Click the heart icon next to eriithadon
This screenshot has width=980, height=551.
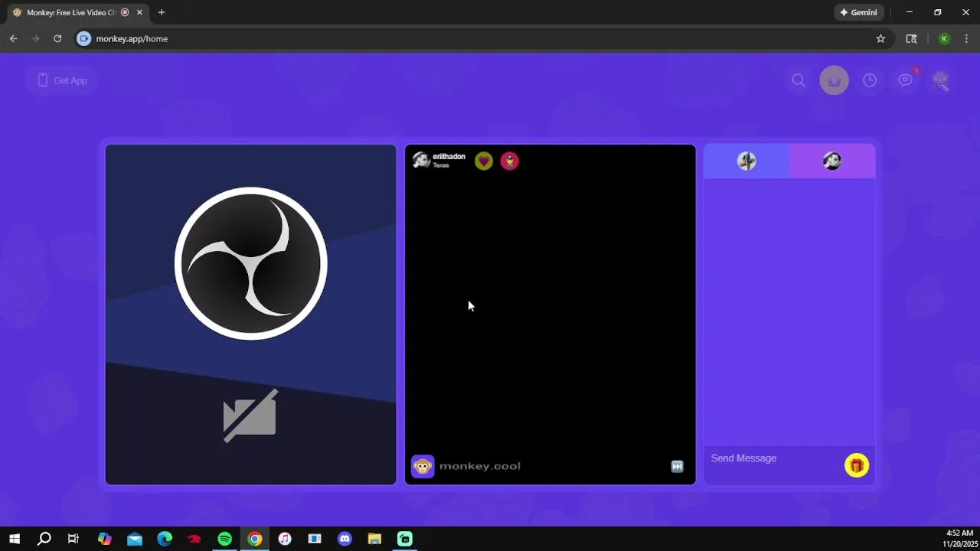point(483,161)
